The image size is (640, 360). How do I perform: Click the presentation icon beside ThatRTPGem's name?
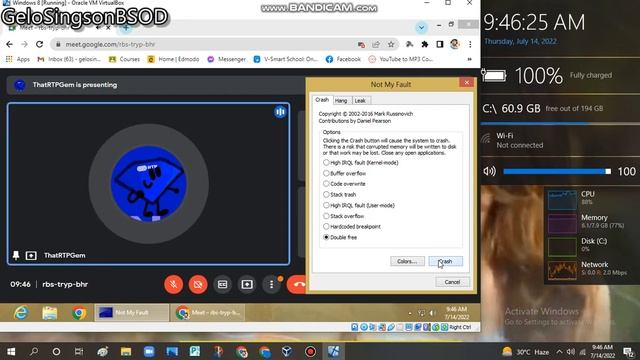pyautogui.click(x=31, y=256)
